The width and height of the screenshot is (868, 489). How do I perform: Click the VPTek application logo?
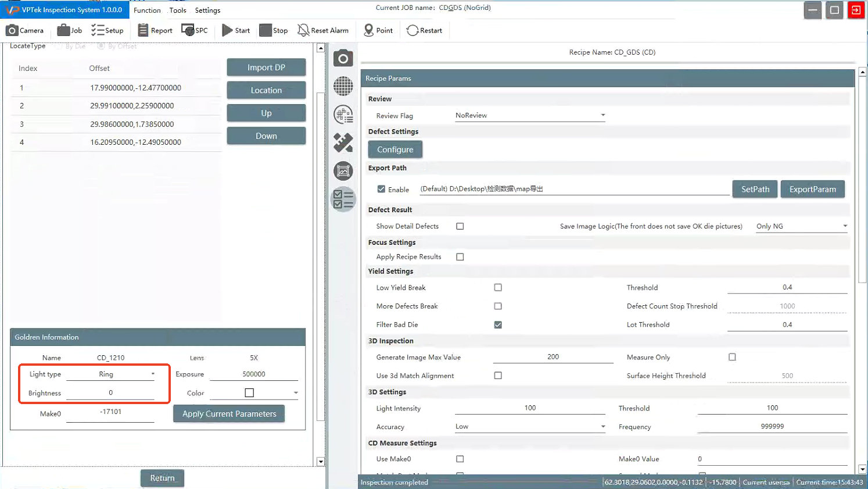(x=12, y=10)
